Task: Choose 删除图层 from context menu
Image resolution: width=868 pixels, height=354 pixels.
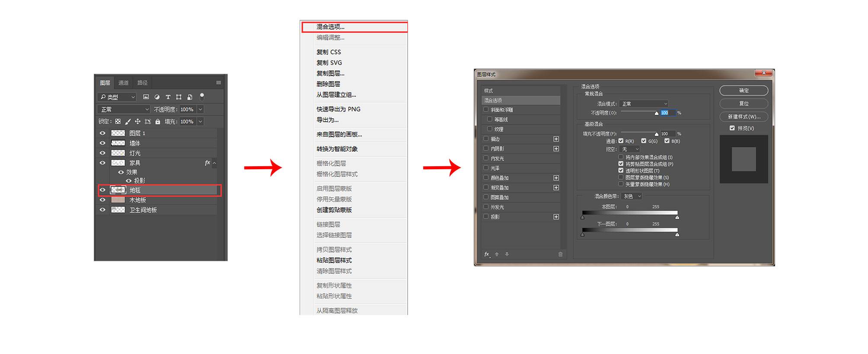Action: pos(328,84)
